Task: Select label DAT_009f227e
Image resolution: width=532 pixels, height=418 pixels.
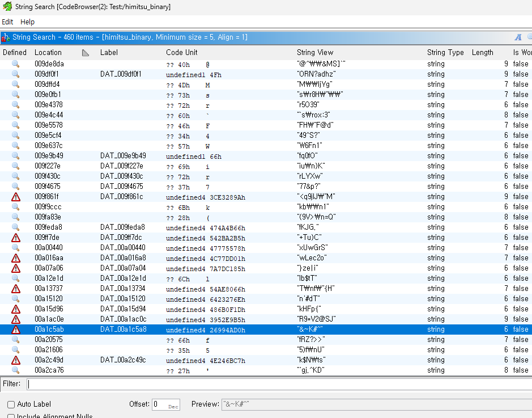Action: (x=121, y=166)
